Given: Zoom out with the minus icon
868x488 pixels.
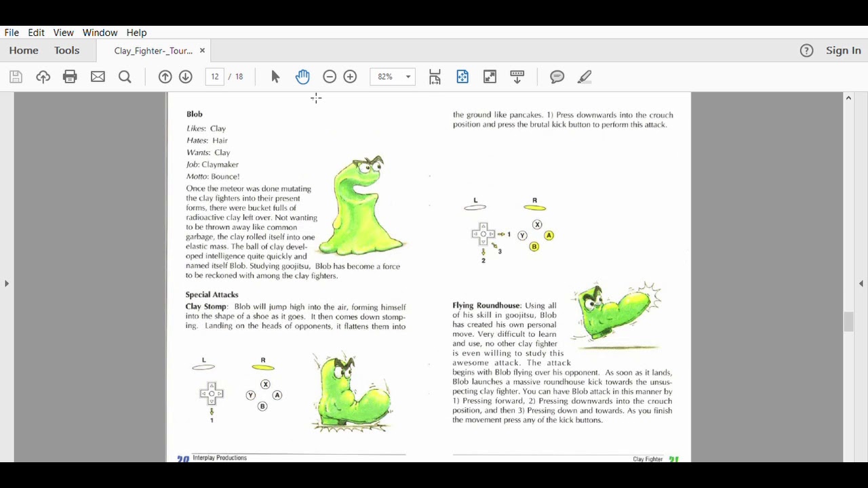Looking at the screenshot, I should point(330,77).
